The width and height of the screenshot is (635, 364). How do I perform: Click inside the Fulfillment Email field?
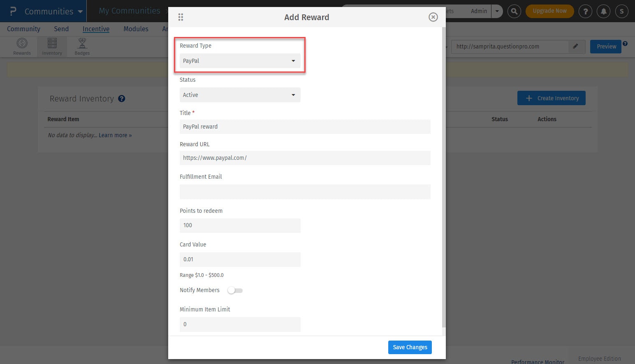tap(305, 191)
